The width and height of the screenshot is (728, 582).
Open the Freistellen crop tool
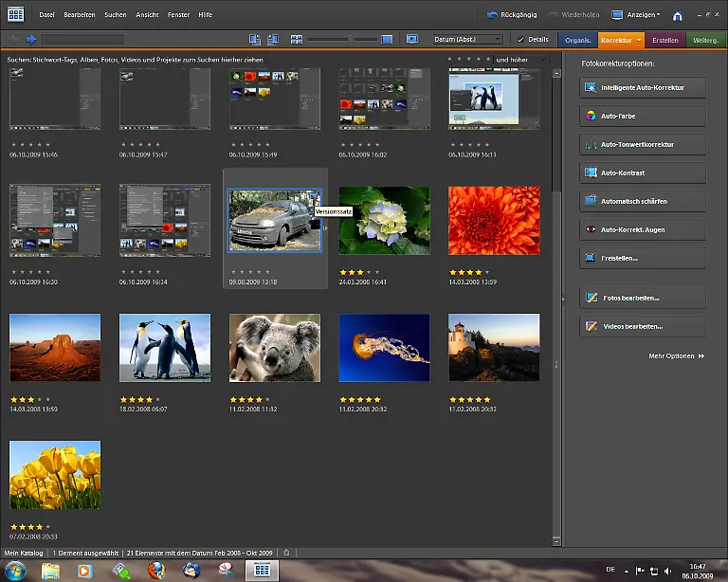pyautogui.click(x=643, y=258)
